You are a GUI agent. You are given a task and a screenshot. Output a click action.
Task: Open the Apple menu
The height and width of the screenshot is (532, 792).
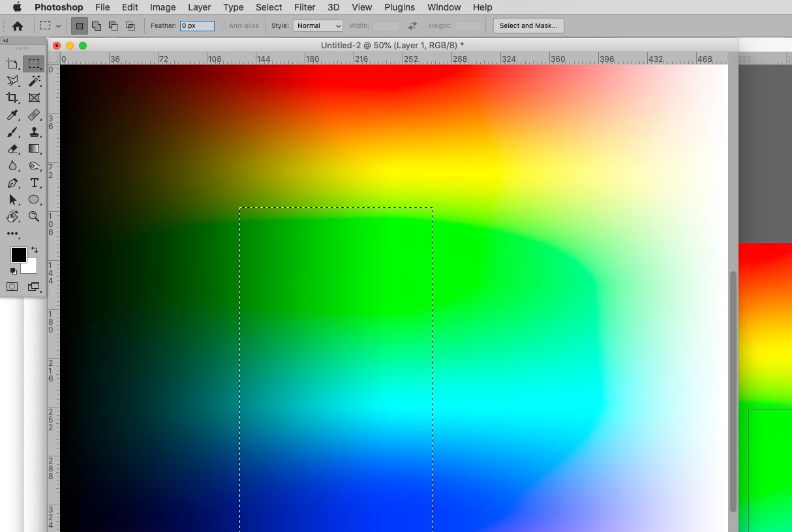point(17,7)
